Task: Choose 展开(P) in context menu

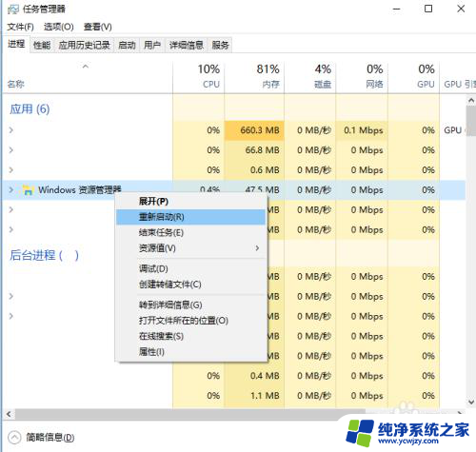Action: pyautogui.click(x=190, y=202)
